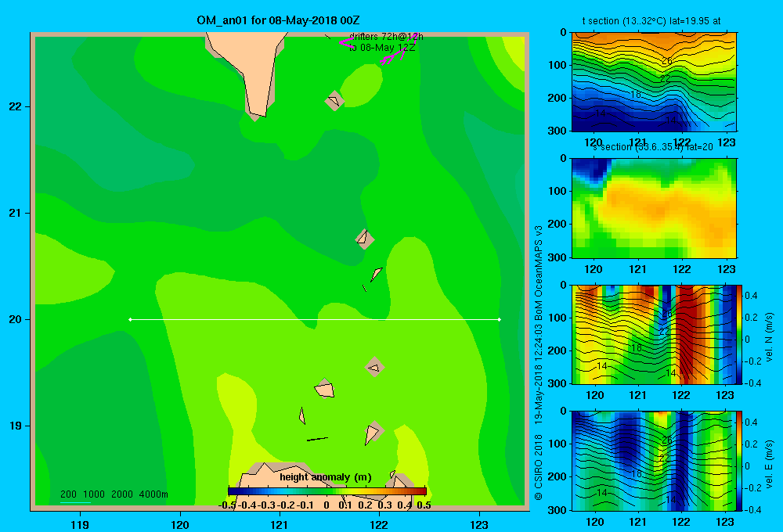783x532 pixels.
Task: Open the salinity section plot
Action: 654,207
